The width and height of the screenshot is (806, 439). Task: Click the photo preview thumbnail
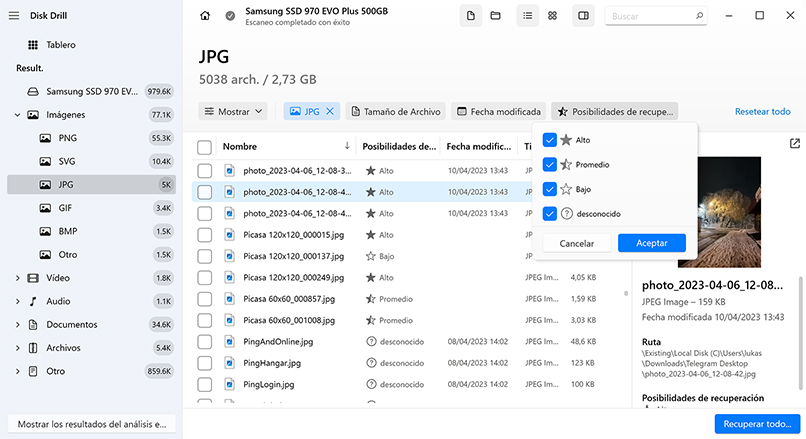(x=719, y=212)
